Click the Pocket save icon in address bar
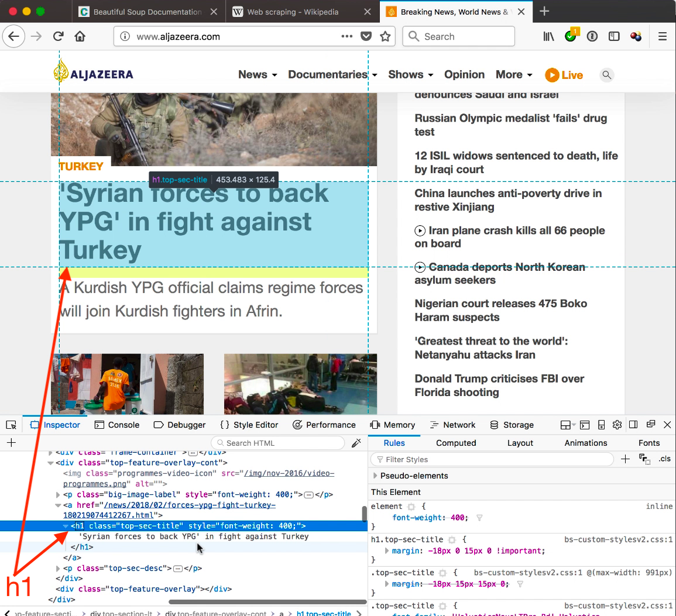The height and width of the screenshot is (616, 676). coord(366,36)
